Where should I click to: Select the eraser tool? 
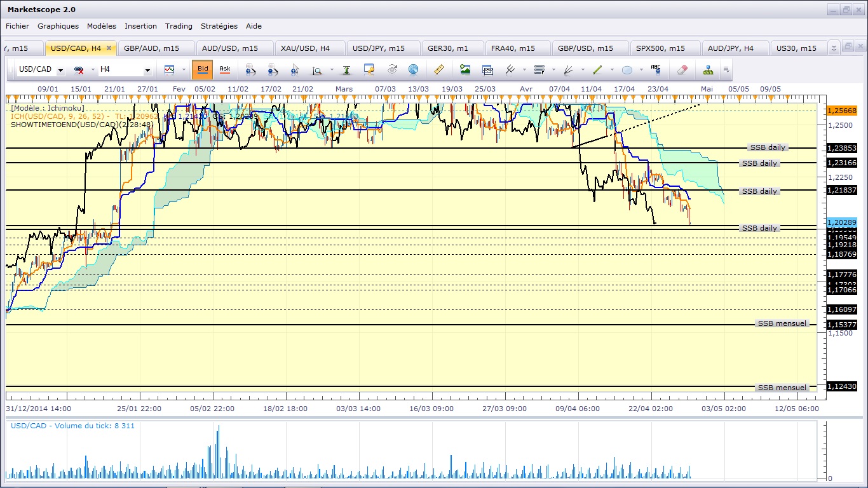(682, 70)
